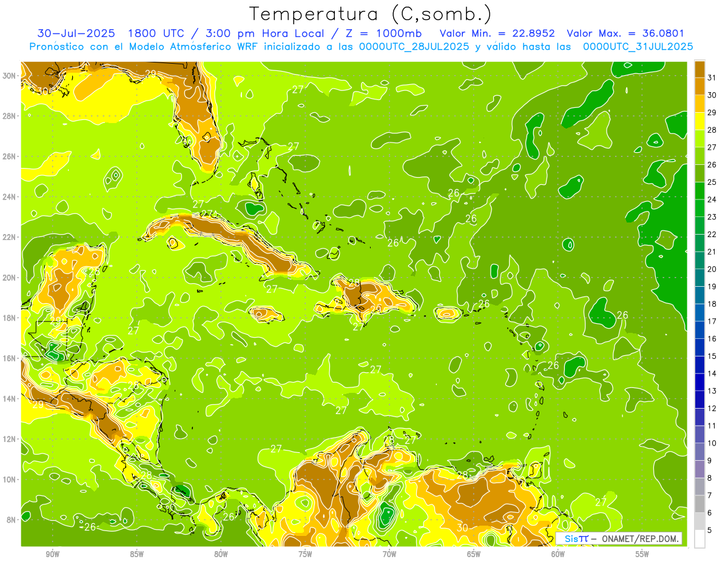Click the "24N" latitude axis label

[10, 197]
